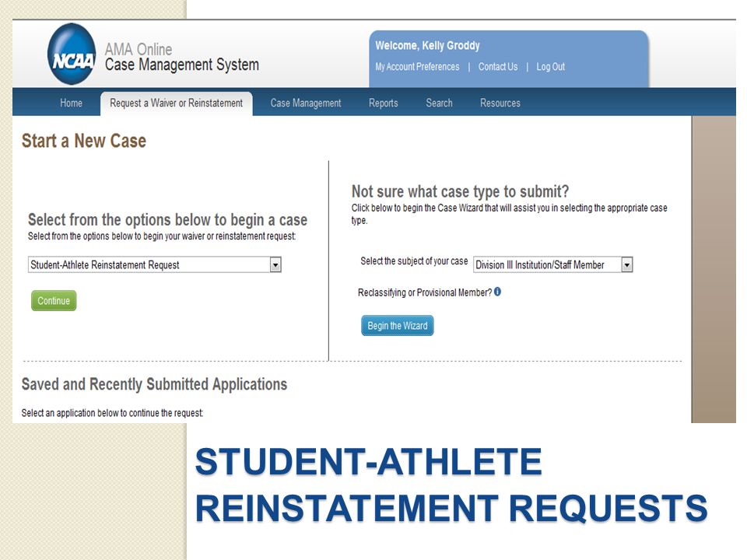Open the Search menu item
This screenshot has width=747, height=560.
439,103
